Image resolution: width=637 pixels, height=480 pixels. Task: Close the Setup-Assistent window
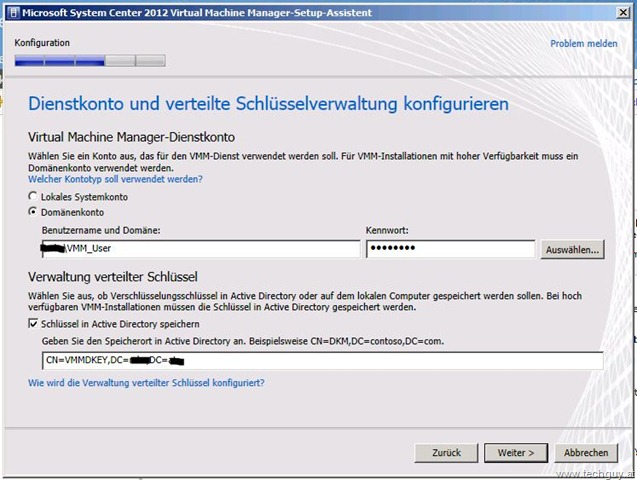click(x=622, y=13)
